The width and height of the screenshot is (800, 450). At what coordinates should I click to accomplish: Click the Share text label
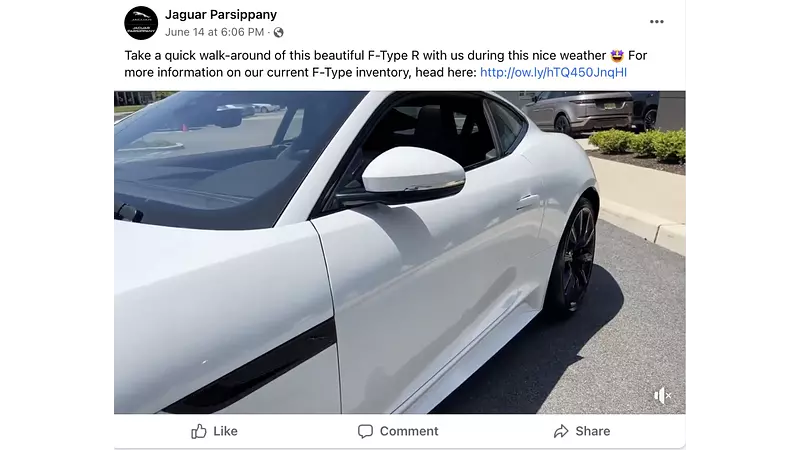tap(592, 431)
